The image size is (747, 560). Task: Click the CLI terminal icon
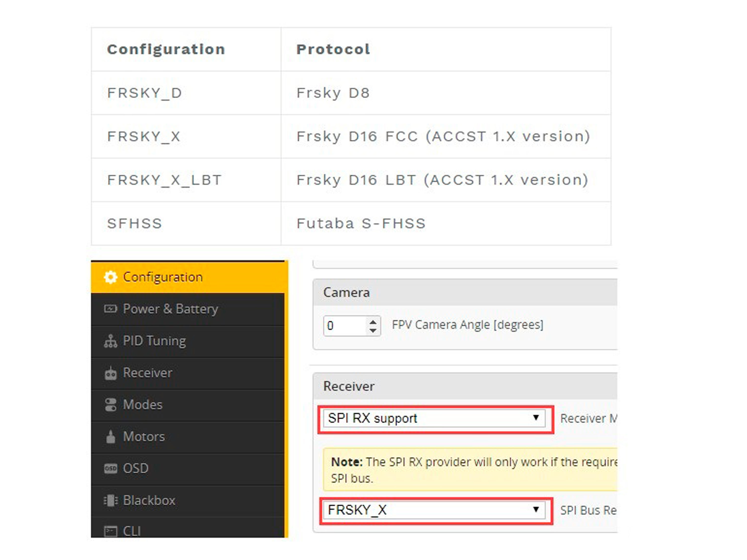110,531
